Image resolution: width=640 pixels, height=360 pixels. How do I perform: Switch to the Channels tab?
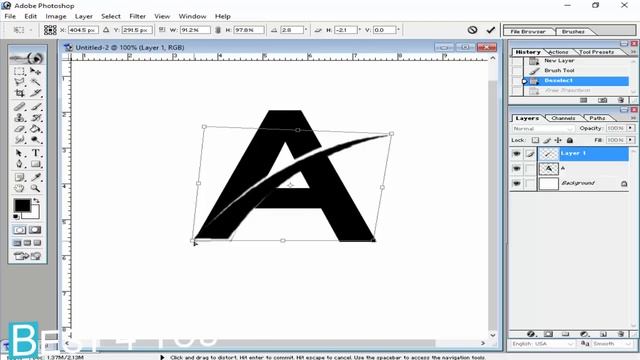click(x=563, y=118)
